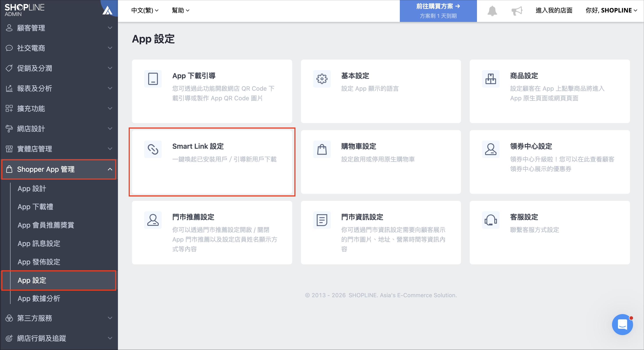Open the live chat support bubble
Screen dimensions: 644x350
click(x=622, y=325)
